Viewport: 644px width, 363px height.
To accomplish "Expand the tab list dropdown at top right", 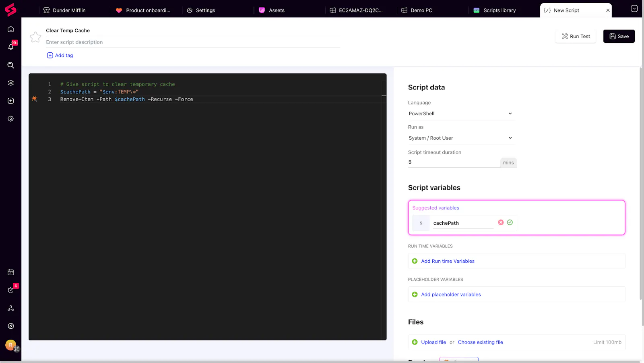I will coord(634,8).
